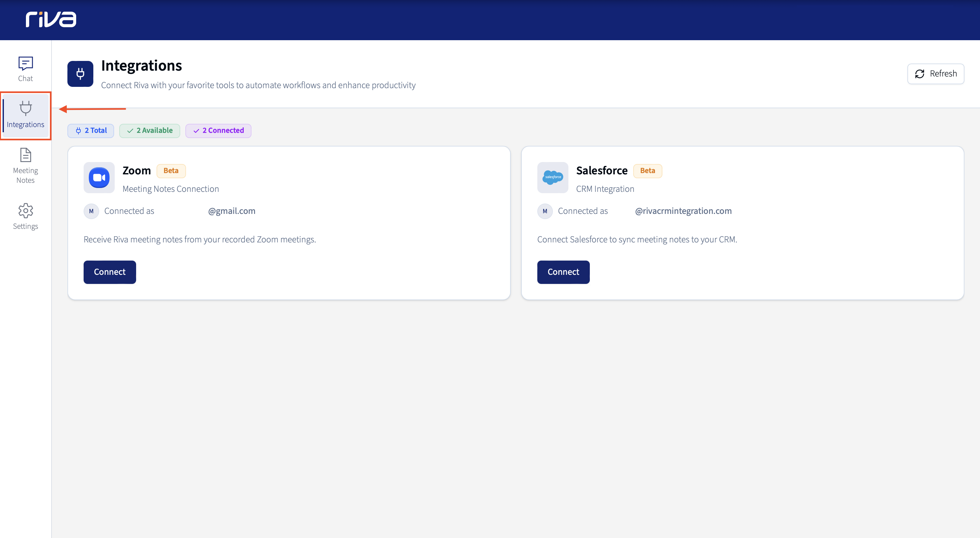Click the Integrations plug icon beside page title
Image resolution: width=980 pixels, height=538 pixels.
tap(80, 74)
